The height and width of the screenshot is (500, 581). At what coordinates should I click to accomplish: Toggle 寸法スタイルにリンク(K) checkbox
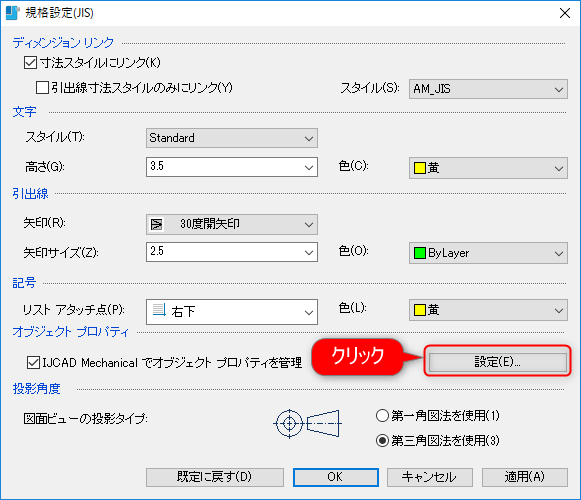pyautogui.click(x=30, y=63)
